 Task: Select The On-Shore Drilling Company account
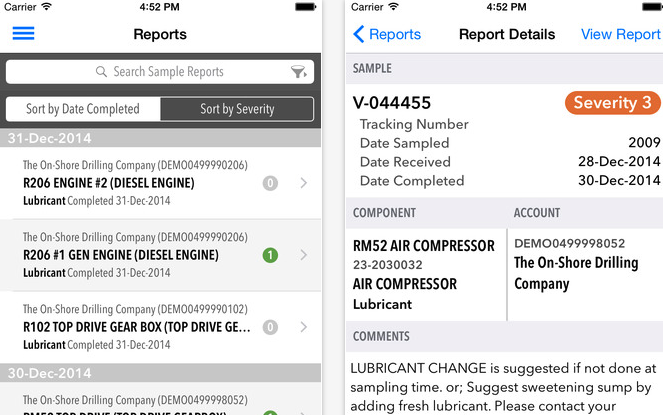[576, 273]
